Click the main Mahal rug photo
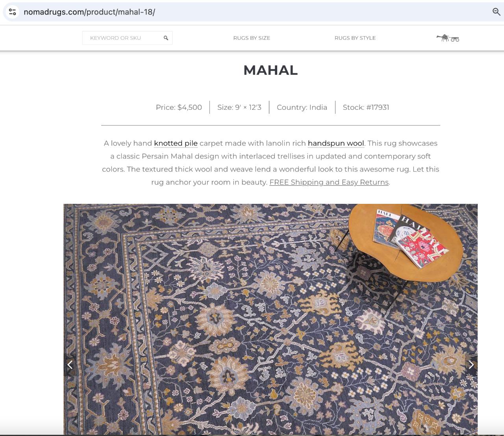This screenshot has width=504, height=436. point(271,319)
